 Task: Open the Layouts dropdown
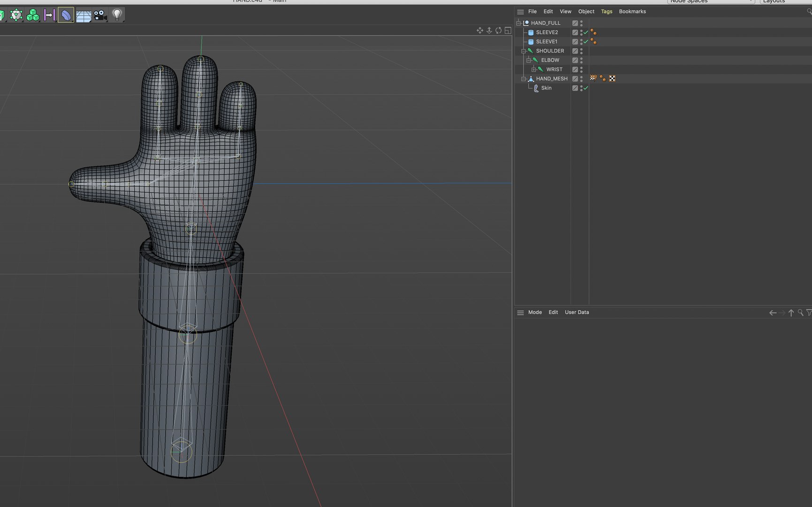click(x=786, y=1)
